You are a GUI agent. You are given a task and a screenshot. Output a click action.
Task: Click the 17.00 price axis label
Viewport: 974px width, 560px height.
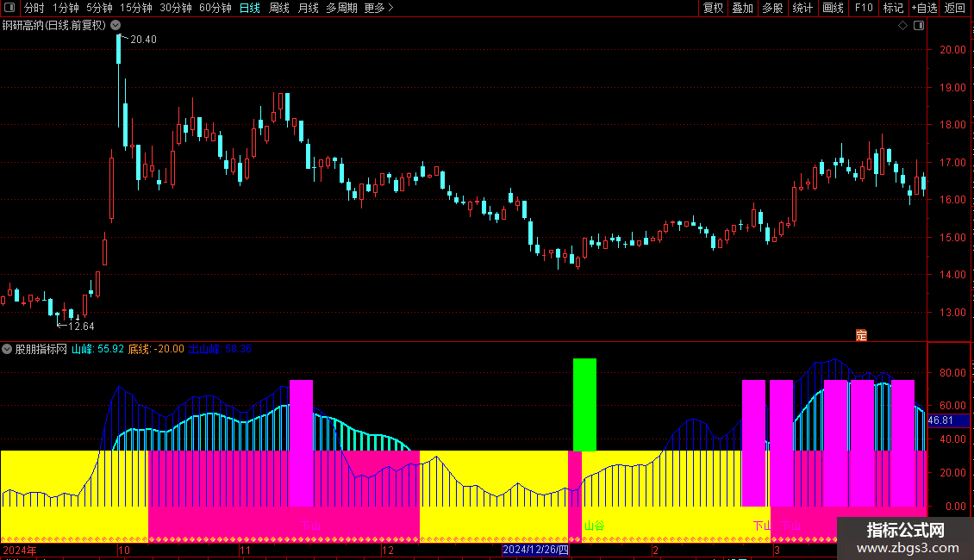tap(952, 163)
